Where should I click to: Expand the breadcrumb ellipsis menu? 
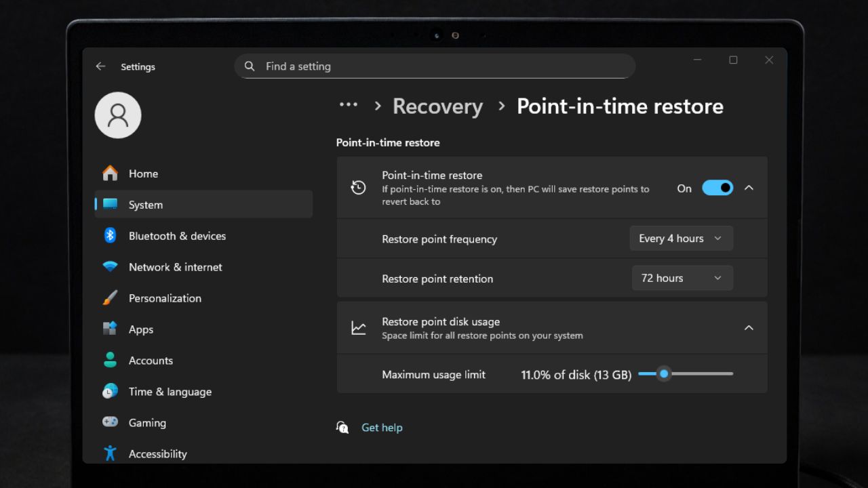pyautogui.click(x=348, y=105)
